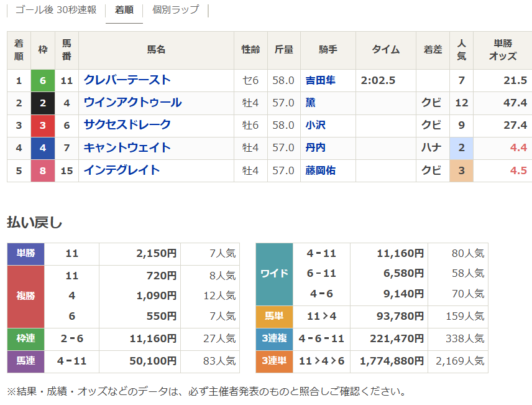Click sex-age セ6 cell
532x405 pixels.
tap(250, 80)
